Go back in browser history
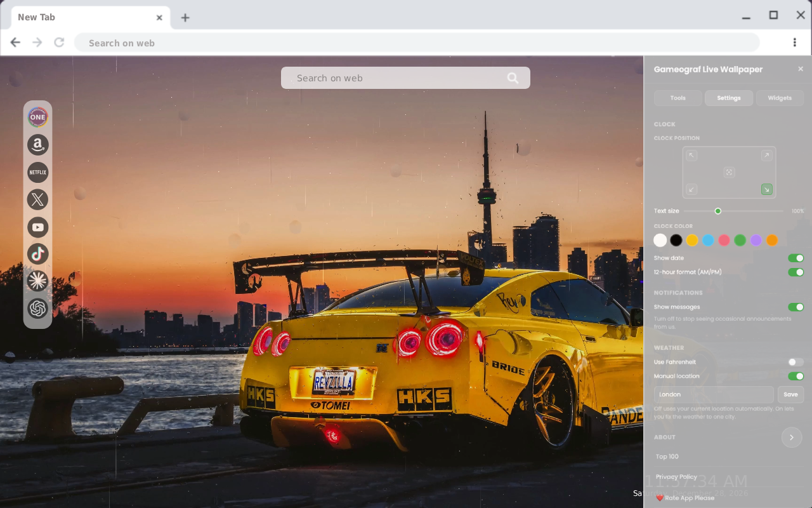Image resolution: width=812 pixels, height=508 pixels. (x=15, y=43)
